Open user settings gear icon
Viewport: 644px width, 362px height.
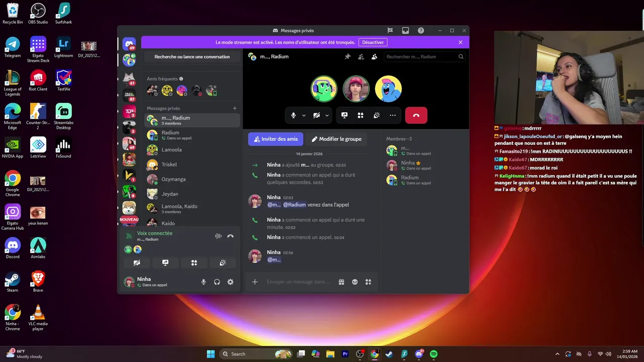point(230,282)
